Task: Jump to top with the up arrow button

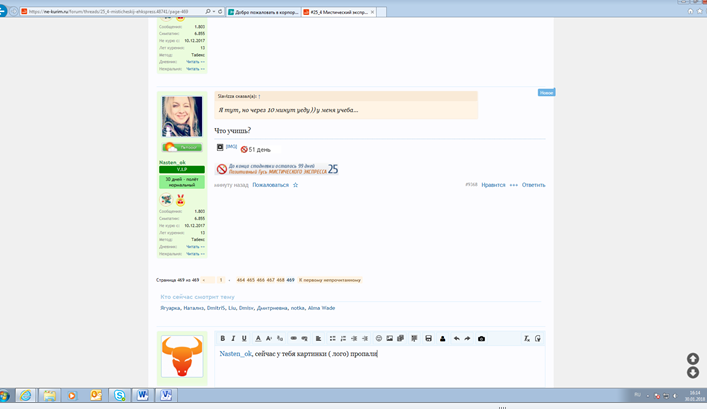Action: [x=693, y=358]
